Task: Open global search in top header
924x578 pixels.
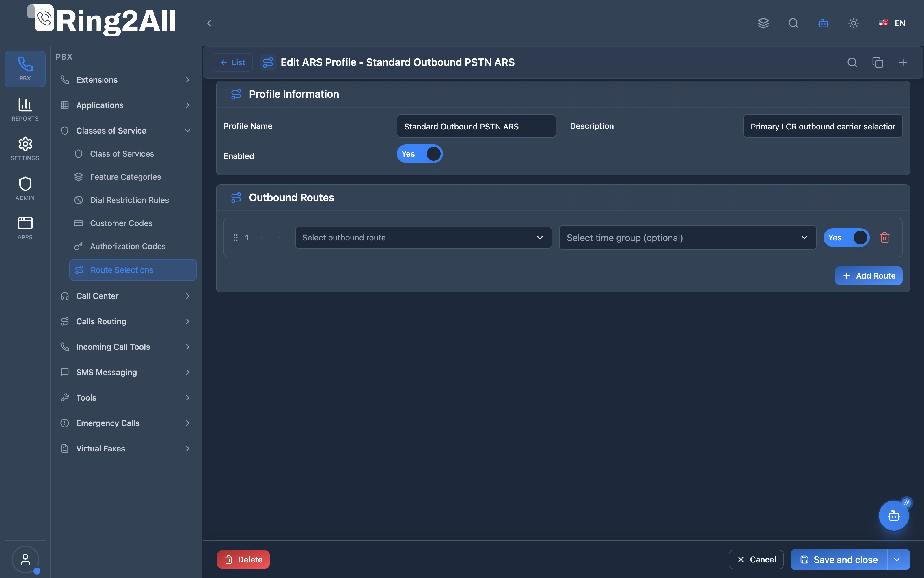Action: click(x=793, y=23)
